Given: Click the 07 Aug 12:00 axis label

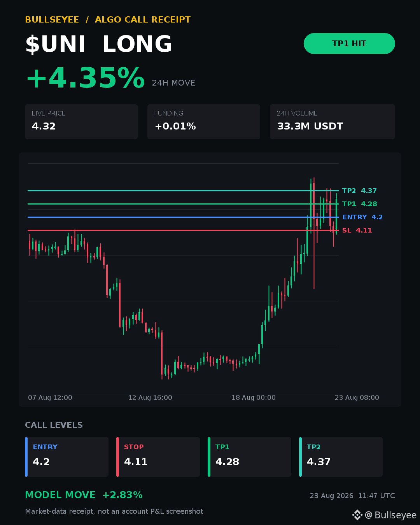Looking at the screenshot, I should (x=50, y=397).
